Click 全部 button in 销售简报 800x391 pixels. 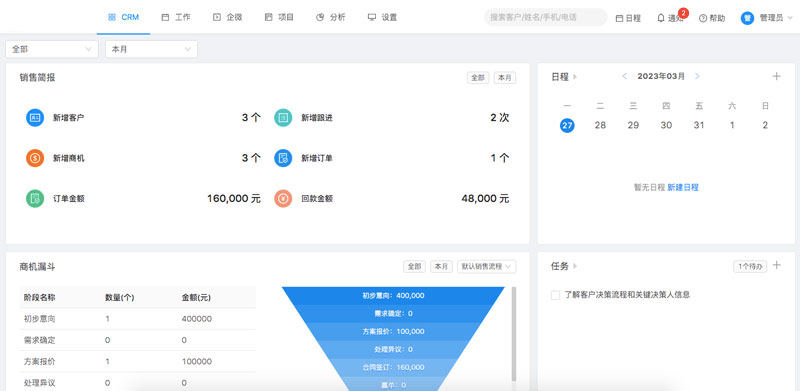click(x=478, y=78)
